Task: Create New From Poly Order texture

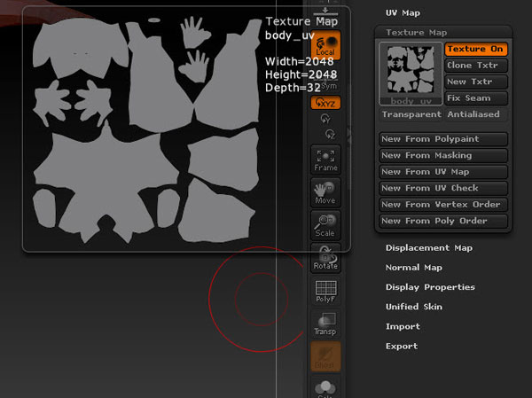Action: tap(443, 221)
